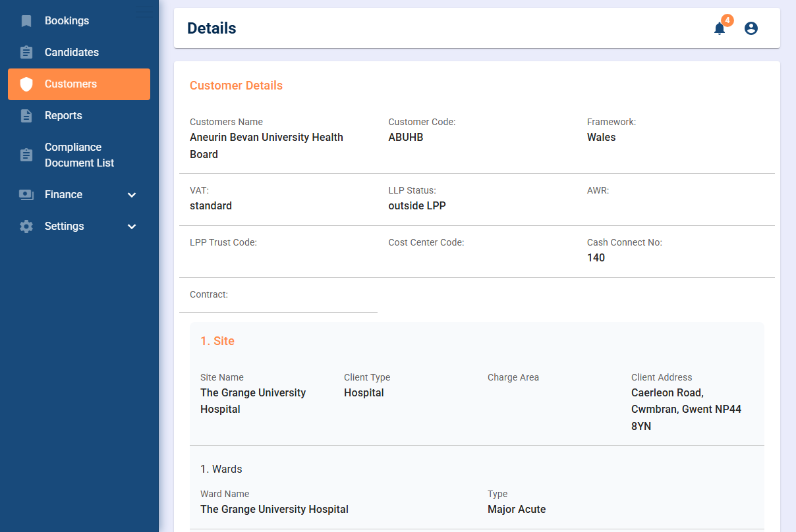Click the Compliance Document List clipboard icon
The width and height of the screenshot is (796, 532).
coord(26,155)
